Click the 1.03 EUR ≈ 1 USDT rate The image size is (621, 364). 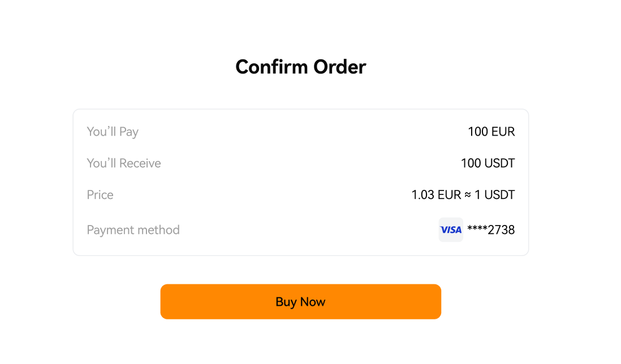pyautogui.click(x=463, y=195)
